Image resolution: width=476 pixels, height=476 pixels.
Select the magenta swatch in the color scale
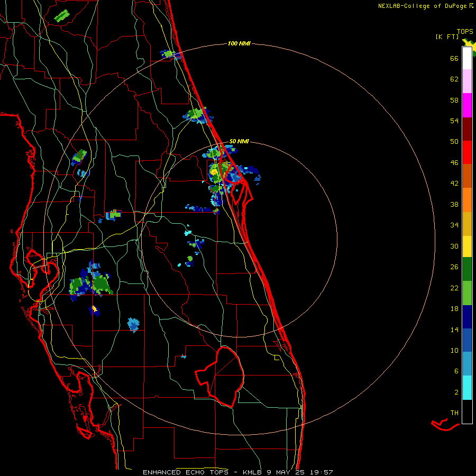(467, 105)
